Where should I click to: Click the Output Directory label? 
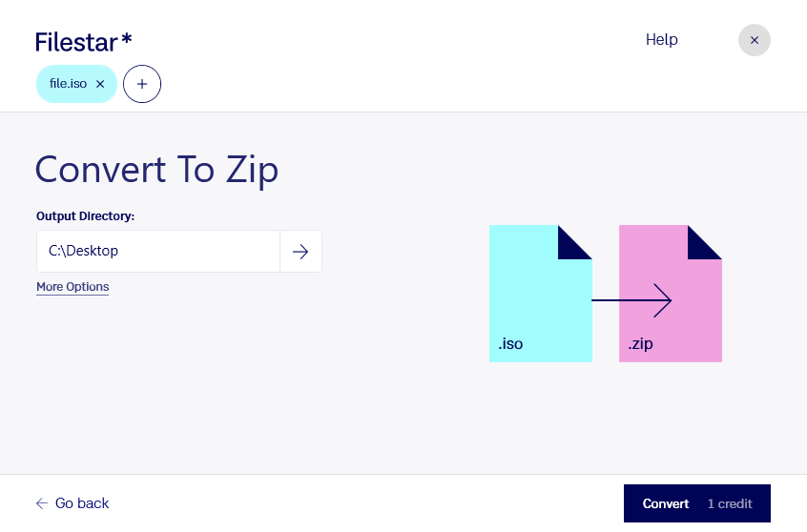click(86, 216)
